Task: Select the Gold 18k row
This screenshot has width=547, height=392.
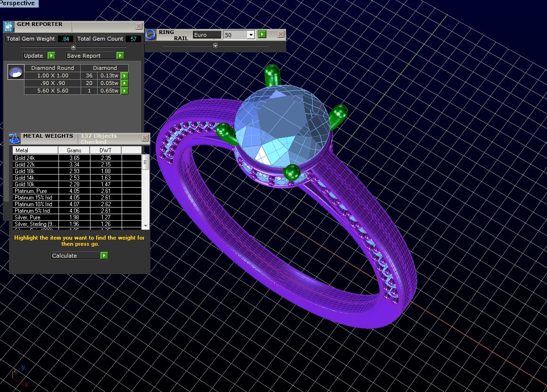Action: pos(77,171)
